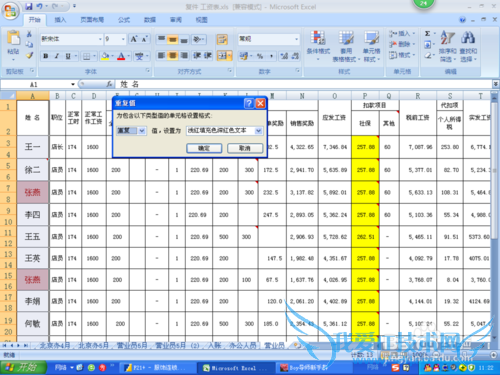Apply red font color
The width and height of the screenshot is (500, 375).
[121, 56]
